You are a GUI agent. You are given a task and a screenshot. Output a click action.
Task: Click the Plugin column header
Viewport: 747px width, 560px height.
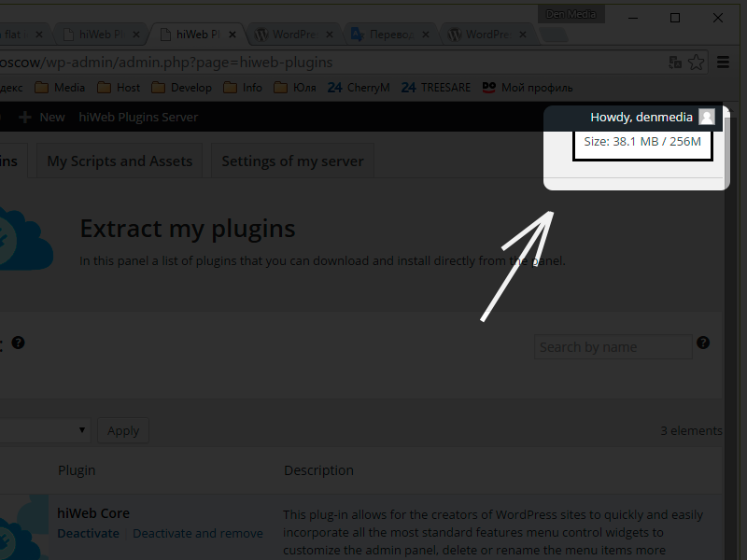pyautogui.click(x=77, y=470)
